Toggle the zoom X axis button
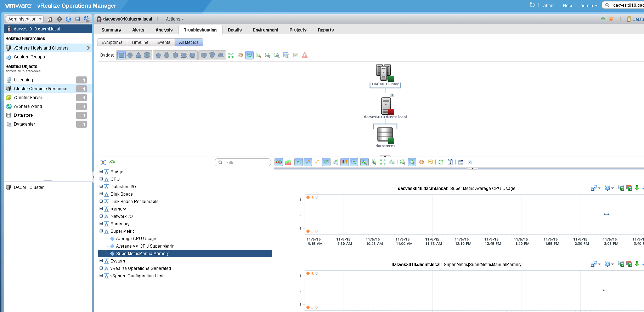This screenshot has height=312, width=644. click(x=365, y=162)
